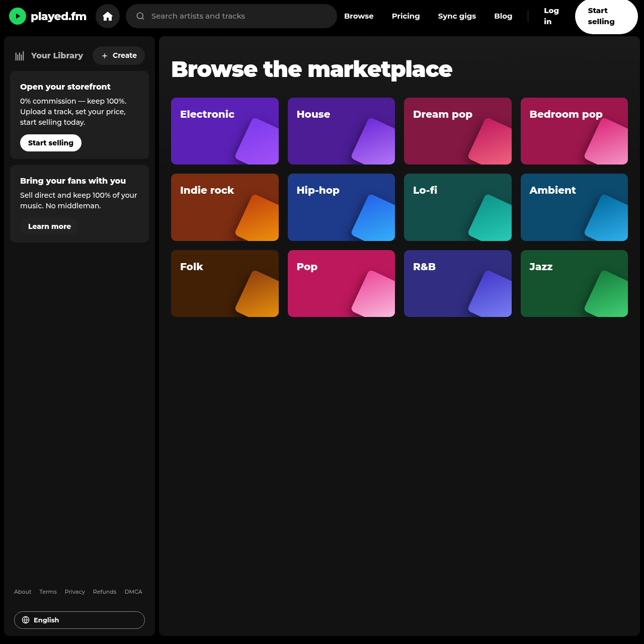
Task: Open the Pop genre card
Action: (341, 283)
